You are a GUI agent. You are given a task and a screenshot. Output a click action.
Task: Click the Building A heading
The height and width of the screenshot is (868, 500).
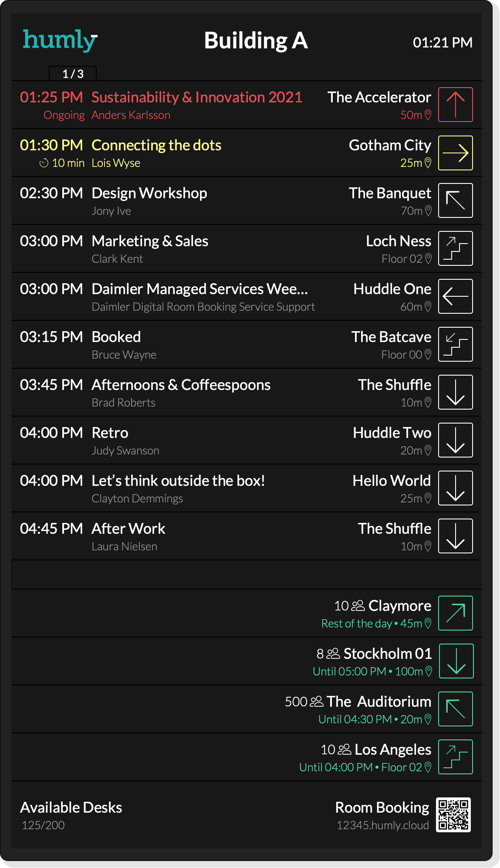[256, 41]
